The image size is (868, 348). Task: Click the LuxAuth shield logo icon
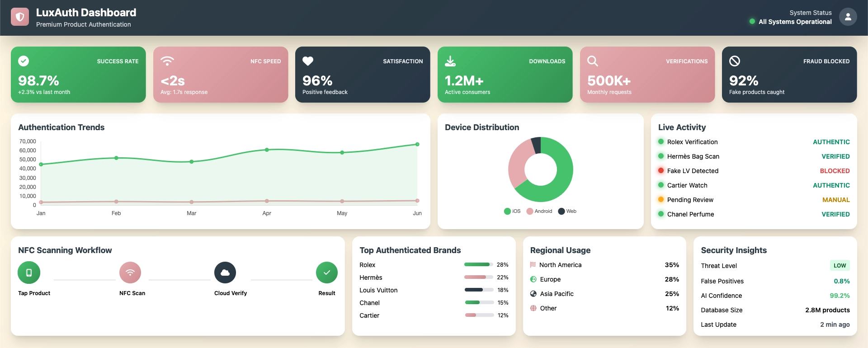[x=20, y=17]
